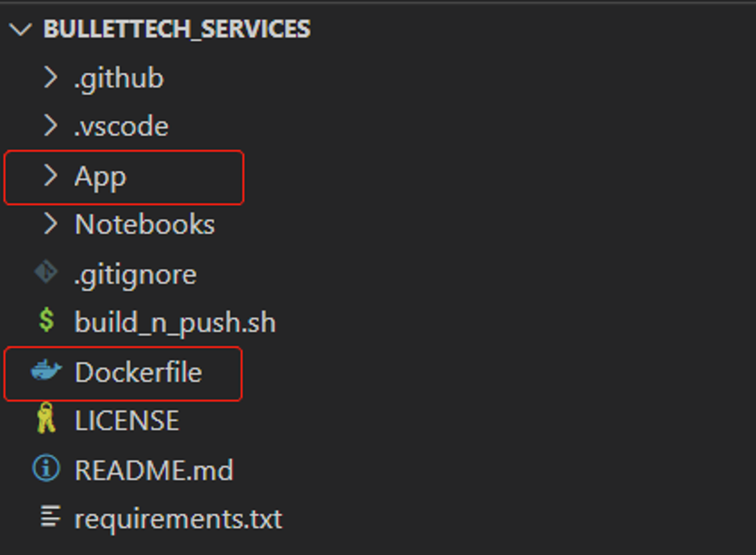This screenshot has height=555, width=756.
Task: Open the .gitignore file
Action: pyautogui.click(x=135, y=275)
